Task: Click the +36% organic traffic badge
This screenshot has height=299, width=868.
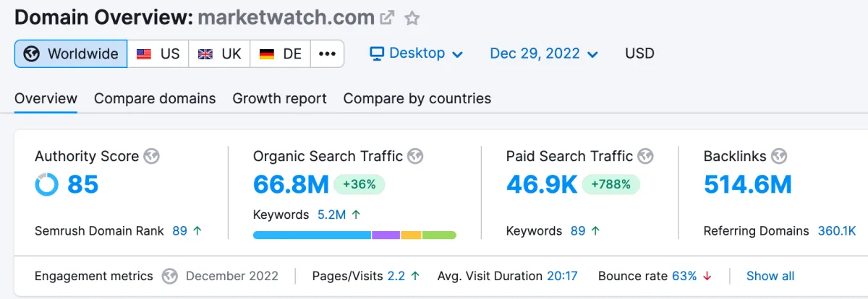Action: click(359, 185)
